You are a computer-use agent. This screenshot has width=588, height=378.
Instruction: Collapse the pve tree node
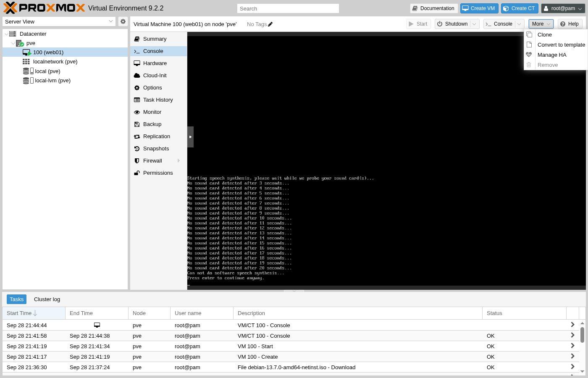[x=13, y=43]
